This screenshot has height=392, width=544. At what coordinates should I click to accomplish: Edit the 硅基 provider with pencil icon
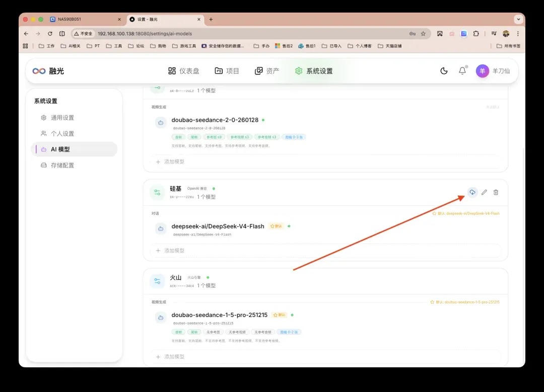[484, 192]
